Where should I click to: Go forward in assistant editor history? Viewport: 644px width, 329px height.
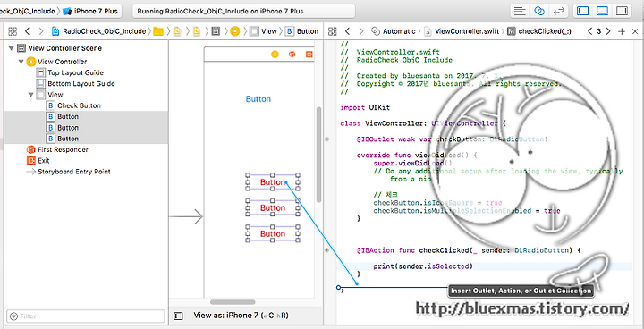click(361, 31)
